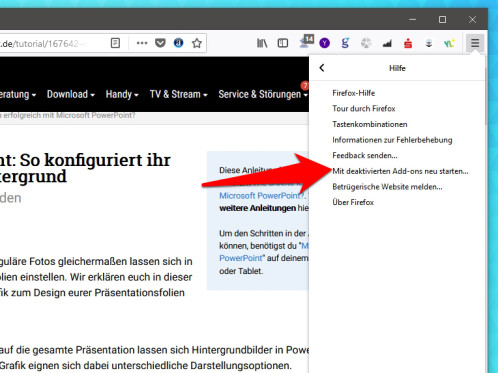This screenshot has width=498, height=373.
Task: Expand the Download navigation dropdown
Action: (71, 94)
